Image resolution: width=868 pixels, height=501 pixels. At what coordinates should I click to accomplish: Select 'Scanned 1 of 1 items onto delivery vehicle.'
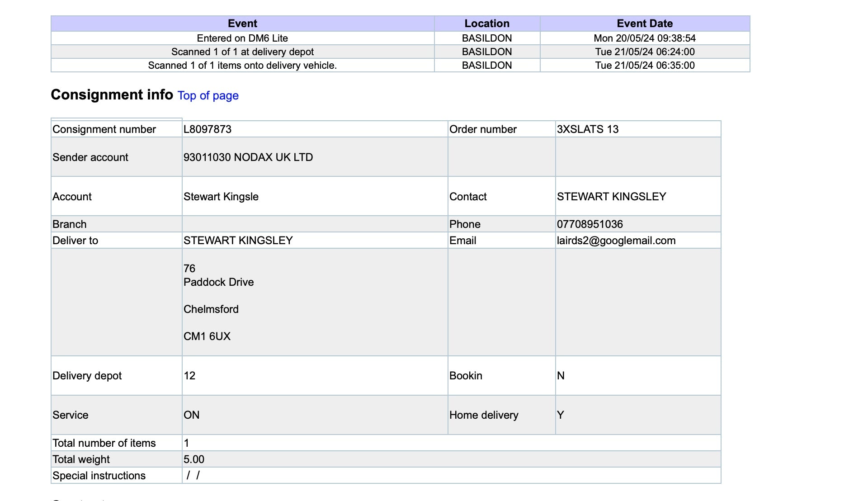242,65
